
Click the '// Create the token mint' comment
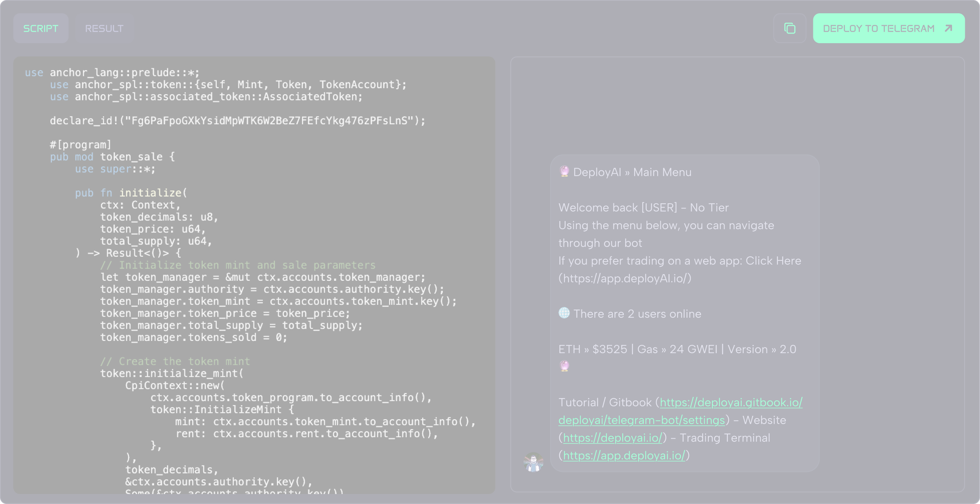[x=175, y=361]
